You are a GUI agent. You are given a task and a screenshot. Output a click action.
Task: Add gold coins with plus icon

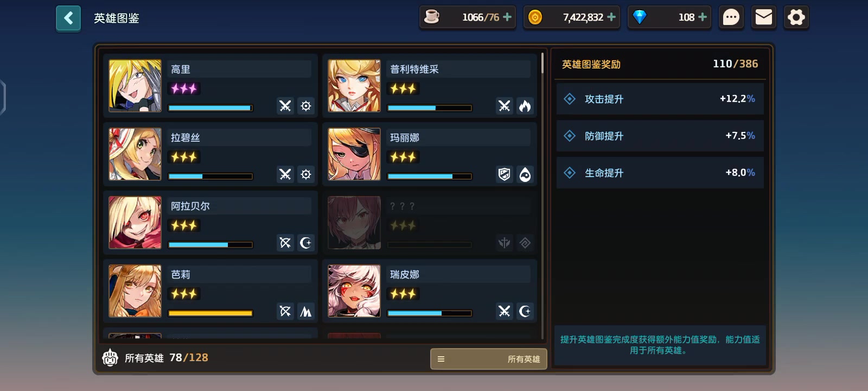pyautogui.click(x=611, y=17)
